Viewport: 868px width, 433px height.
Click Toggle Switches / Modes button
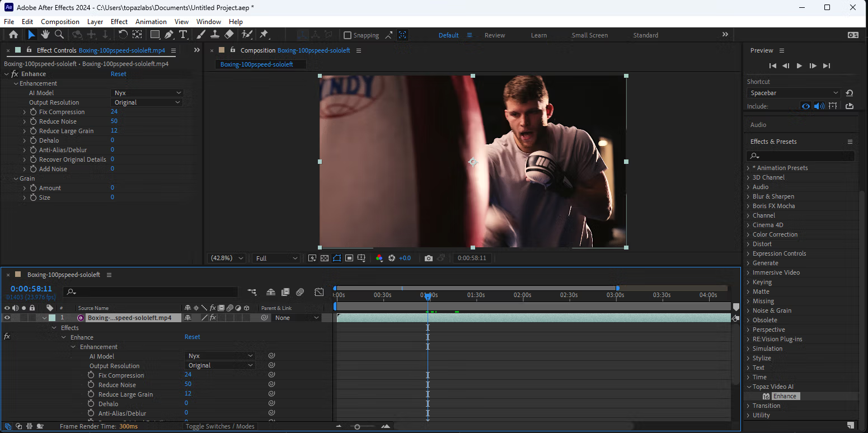point(220,426)
